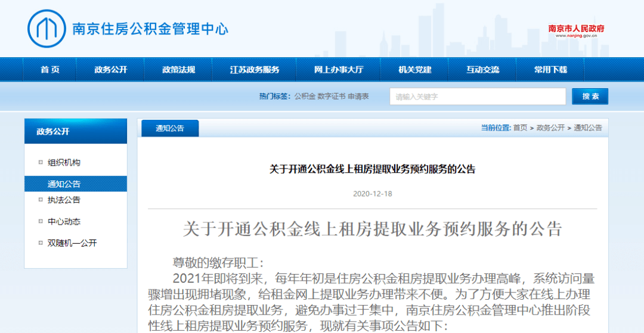Screen dimensions: 644x333
Task: Open 网上办事大厅 menu item
Action: pyautogui.click(x=339, y=70)
